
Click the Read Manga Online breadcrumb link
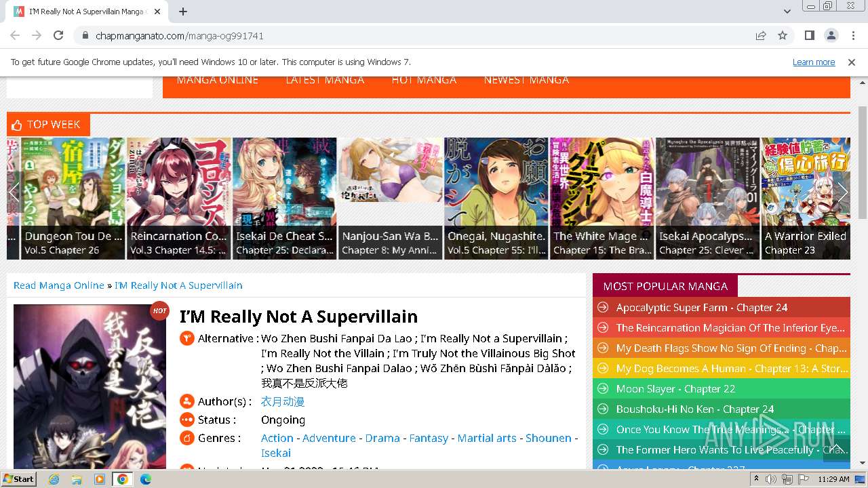(59, 285)
